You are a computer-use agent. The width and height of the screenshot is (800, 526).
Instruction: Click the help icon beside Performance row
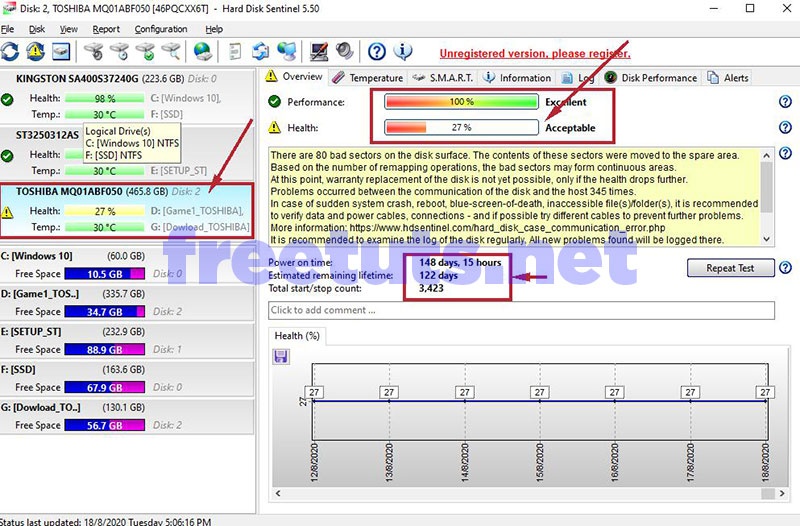point(785,102)
